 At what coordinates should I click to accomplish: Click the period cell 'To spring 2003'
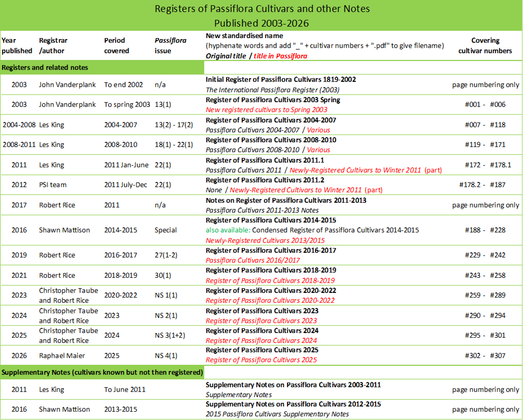click(127, 104)
